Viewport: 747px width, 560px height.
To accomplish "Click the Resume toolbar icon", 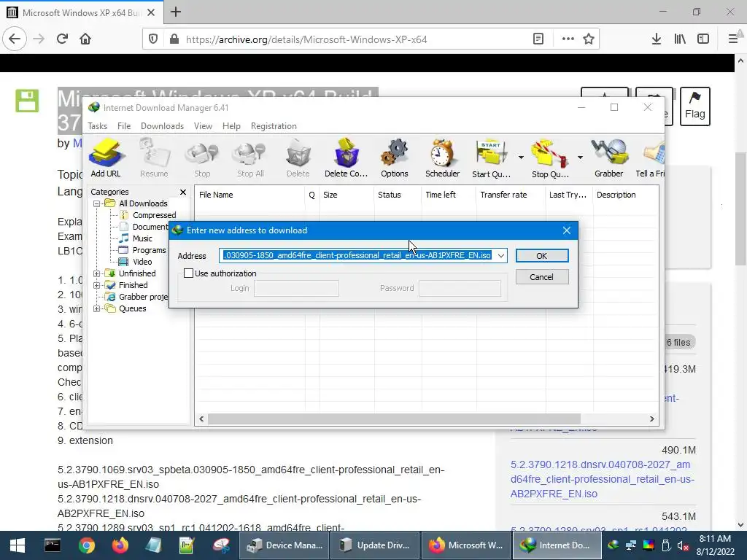I will [x=154, y=158].
